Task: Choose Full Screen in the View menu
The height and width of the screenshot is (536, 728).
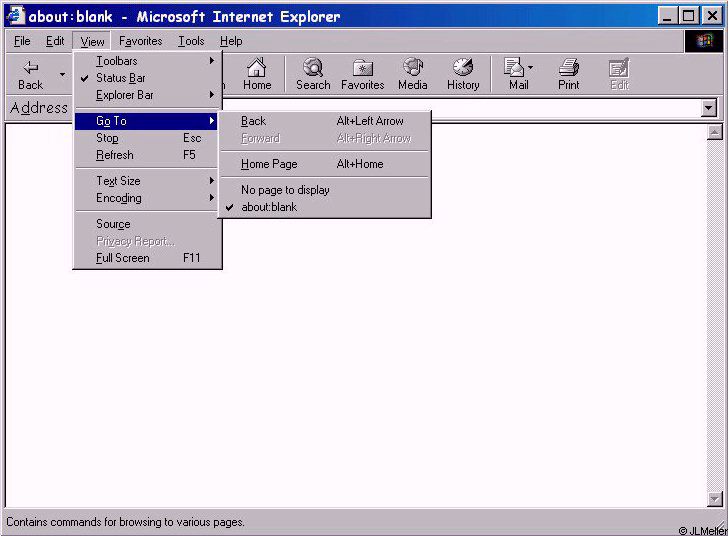Action: point(147,258)
